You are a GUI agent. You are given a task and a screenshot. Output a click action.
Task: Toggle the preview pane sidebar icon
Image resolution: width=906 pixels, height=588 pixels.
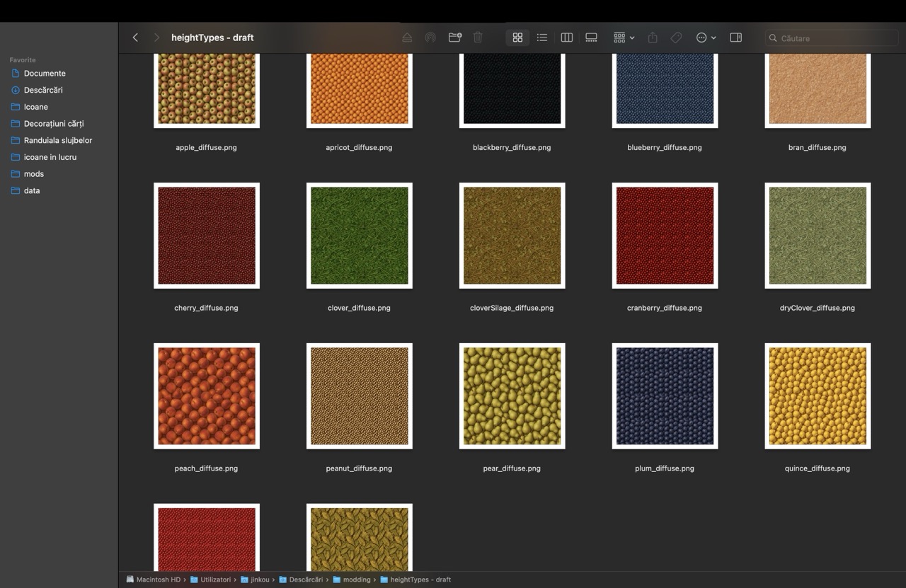coord(735,38)
